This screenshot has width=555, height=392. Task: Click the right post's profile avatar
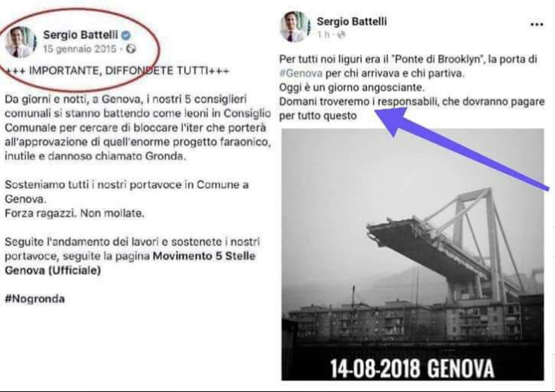[294, 26]
